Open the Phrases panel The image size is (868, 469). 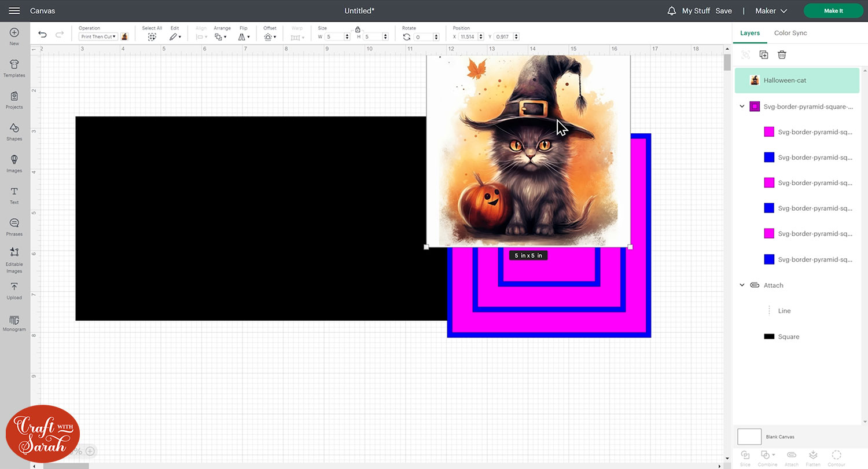click(x=14, y=228)
